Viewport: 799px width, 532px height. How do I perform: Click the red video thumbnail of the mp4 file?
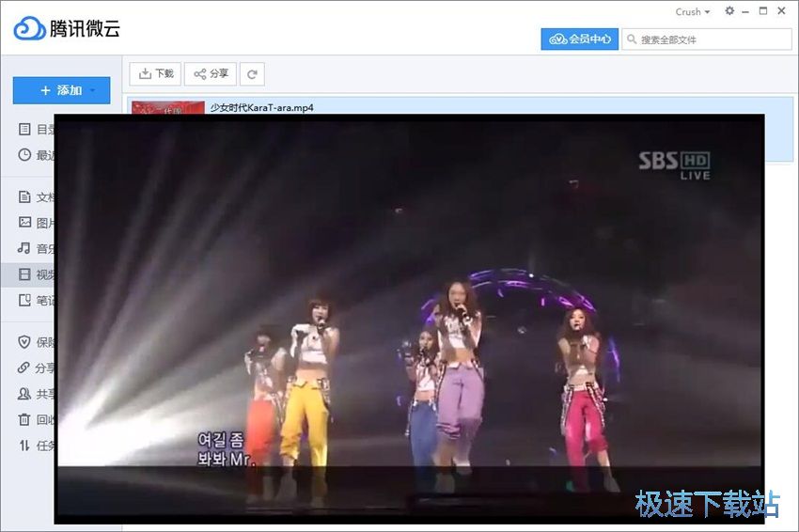[x=168, y=107]
